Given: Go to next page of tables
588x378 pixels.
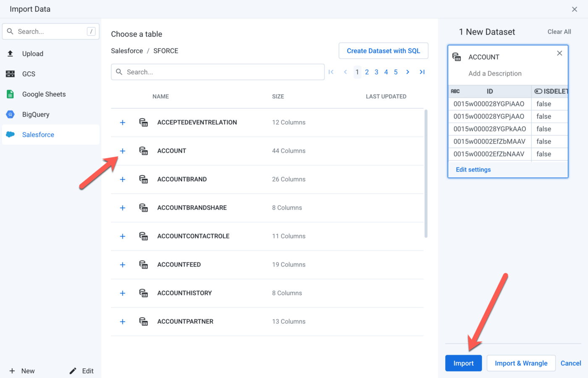Looking at the screenshot, I should (407, 72).
